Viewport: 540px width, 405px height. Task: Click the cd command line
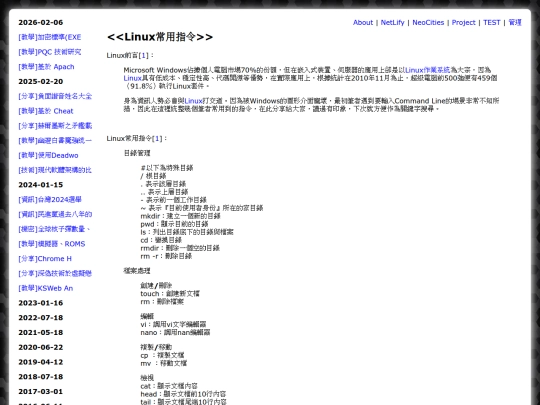[161, 240]
